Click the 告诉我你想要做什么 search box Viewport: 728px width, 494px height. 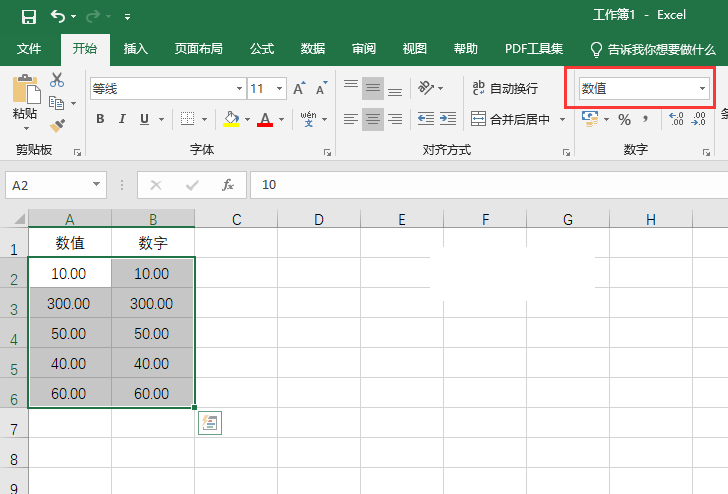(653, 49)
